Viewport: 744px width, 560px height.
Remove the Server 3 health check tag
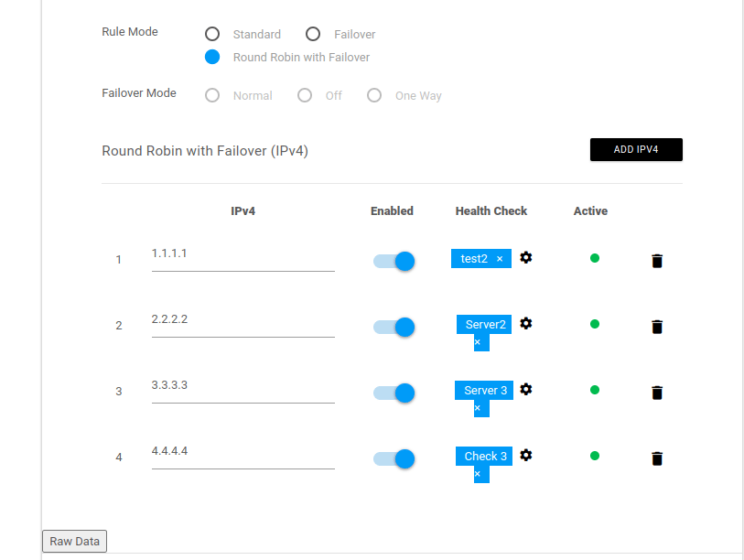[478, 408]
